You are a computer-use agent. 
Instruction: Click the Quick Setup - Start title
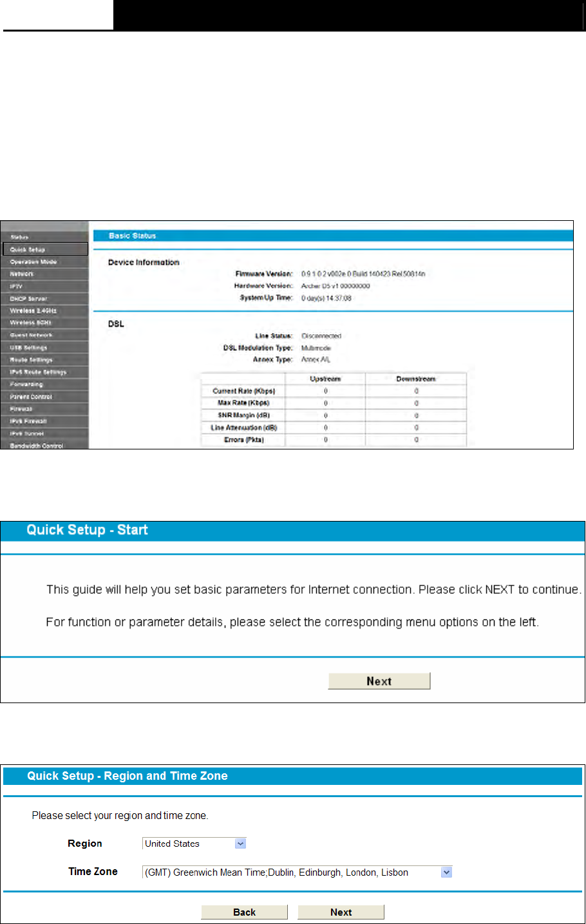pyautogui.click(x=88, y=530)
